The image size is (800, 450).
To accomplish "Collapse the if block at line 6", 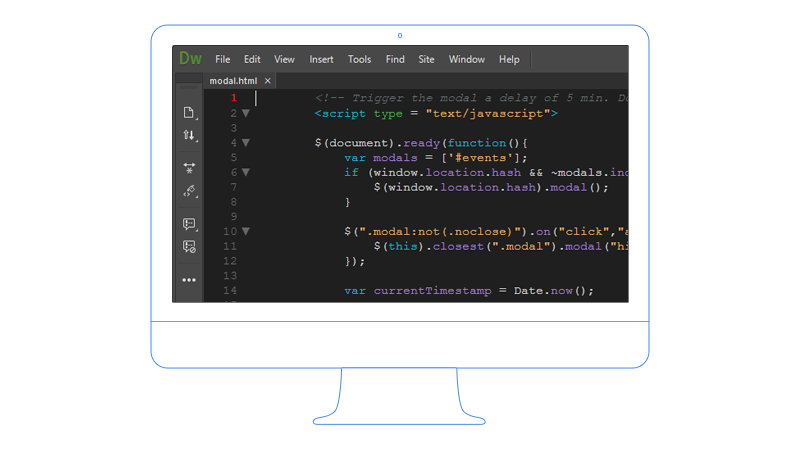I will pos(245,172).
